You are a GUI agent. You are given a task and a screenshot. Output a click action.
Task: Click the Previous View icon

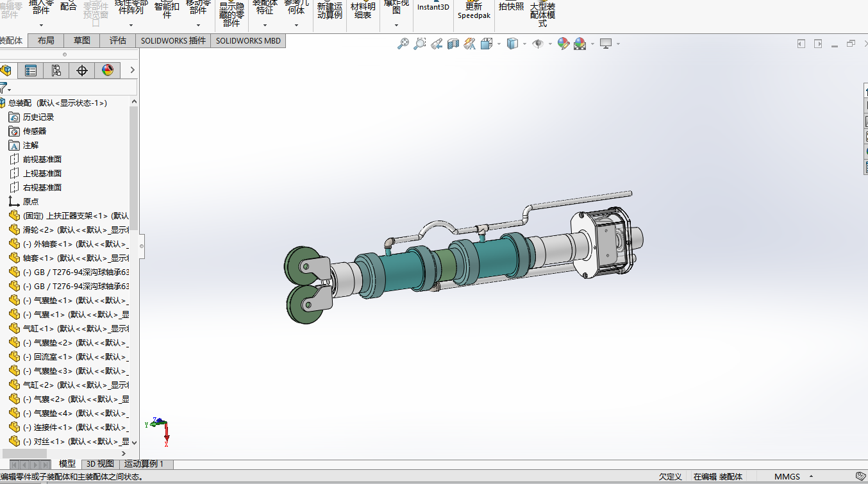(x=437, y=44)
